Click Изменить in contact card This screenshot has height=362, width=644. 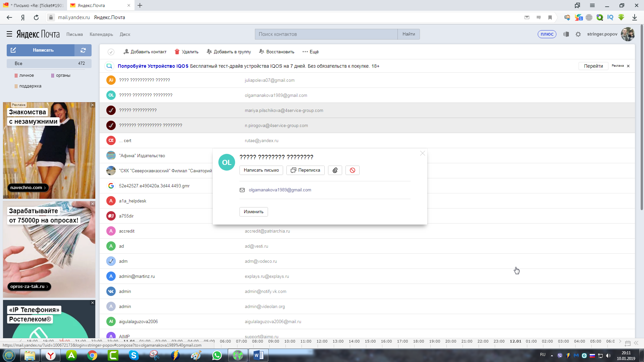[254, 212]
